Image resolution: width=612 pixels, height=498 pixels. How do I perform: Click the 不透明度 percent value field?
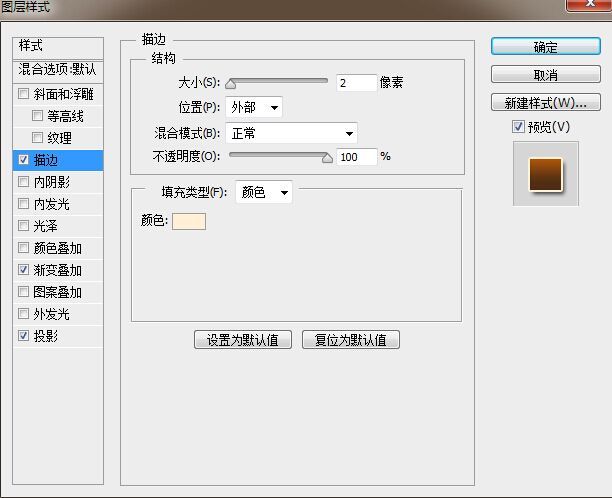point(356,157)
